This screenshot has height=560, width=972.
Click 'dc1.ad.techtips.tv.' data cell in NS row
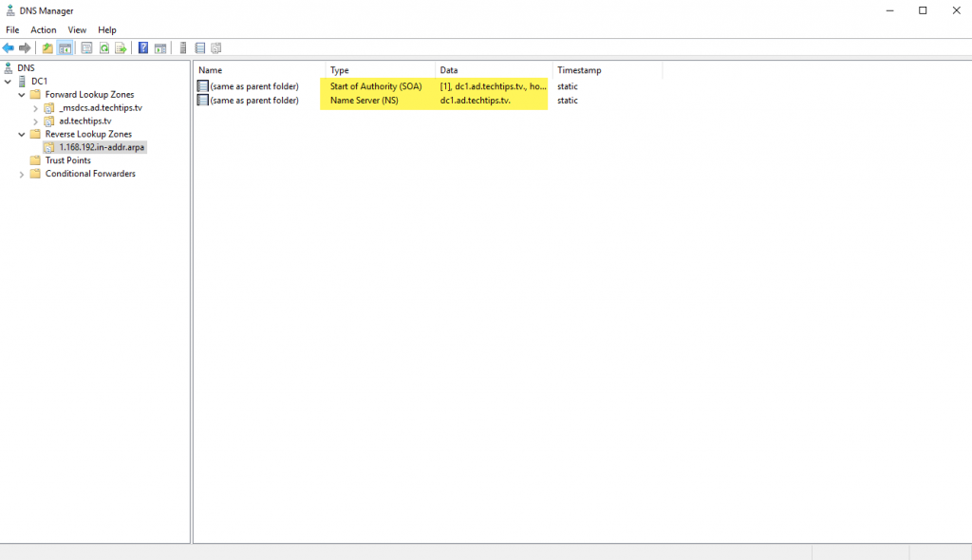pos(475,100)
